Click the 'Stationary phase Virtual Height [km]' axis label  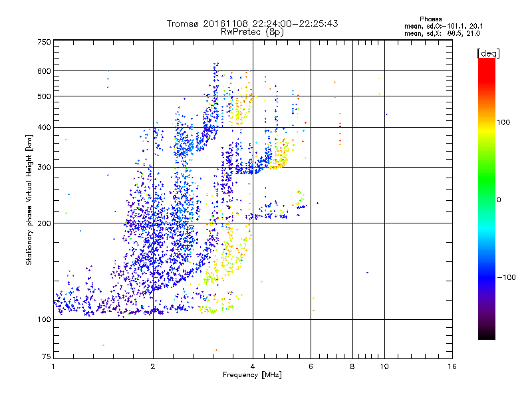(29, 200)
